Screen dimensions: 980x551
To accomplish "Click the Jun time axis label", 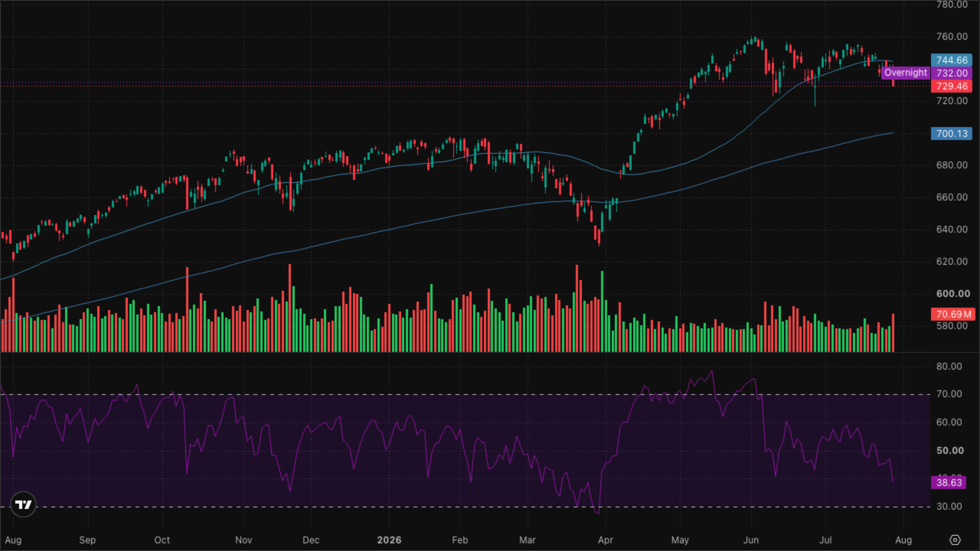I will coord(751,540).
